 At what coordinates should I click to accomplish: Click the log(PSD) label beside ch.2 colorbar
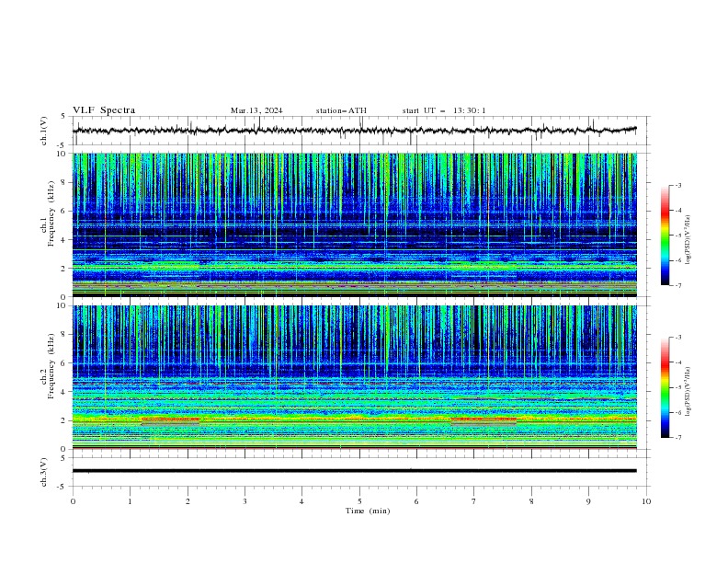[x=688, y=392]
